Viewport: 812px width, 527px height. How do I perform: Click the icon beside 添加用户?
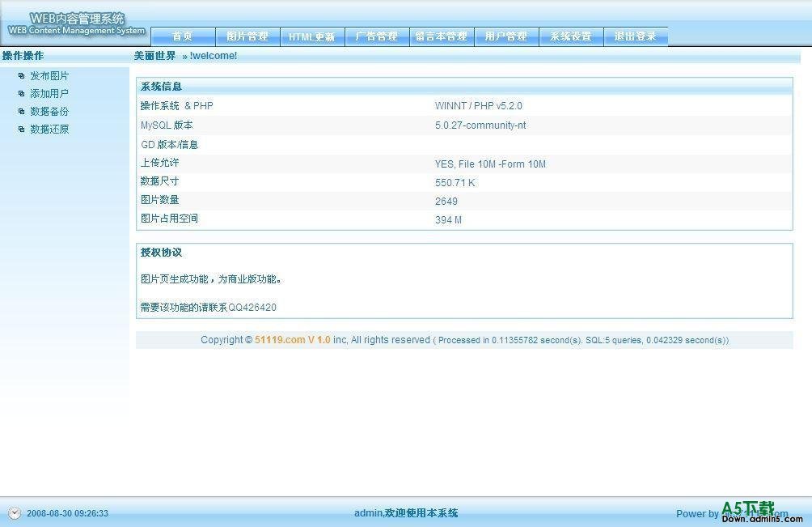pyautogui.click(x=21, y=94)
